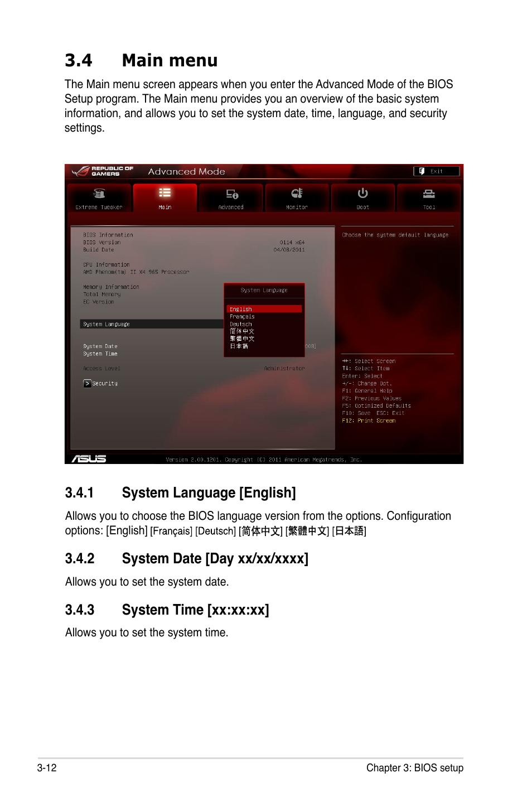
Task: Click the EC Version row
Action: pos(99,302)
